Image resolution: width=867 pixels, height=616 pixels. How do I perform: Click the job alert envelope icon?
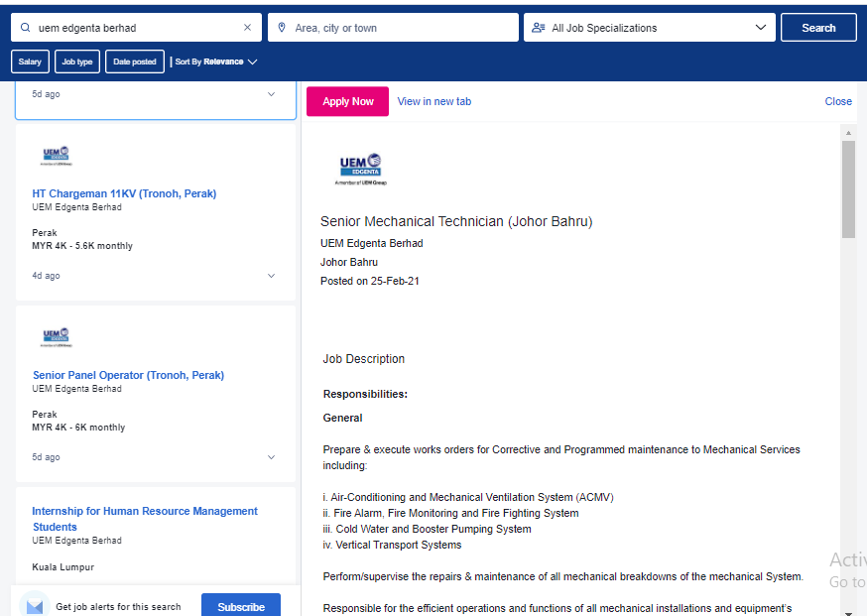tap(35, 607)
